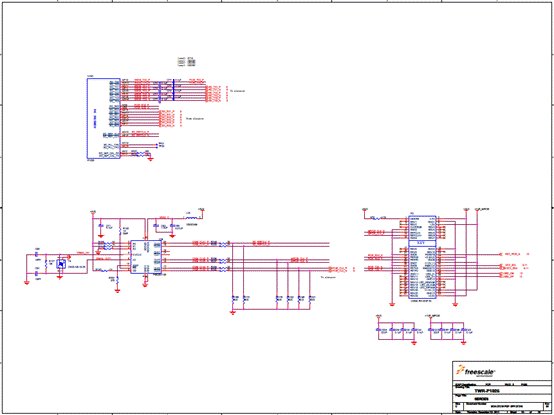Click the Freescale logo in title block
This screenshot has height=415, width=554.
click(476, 370)
